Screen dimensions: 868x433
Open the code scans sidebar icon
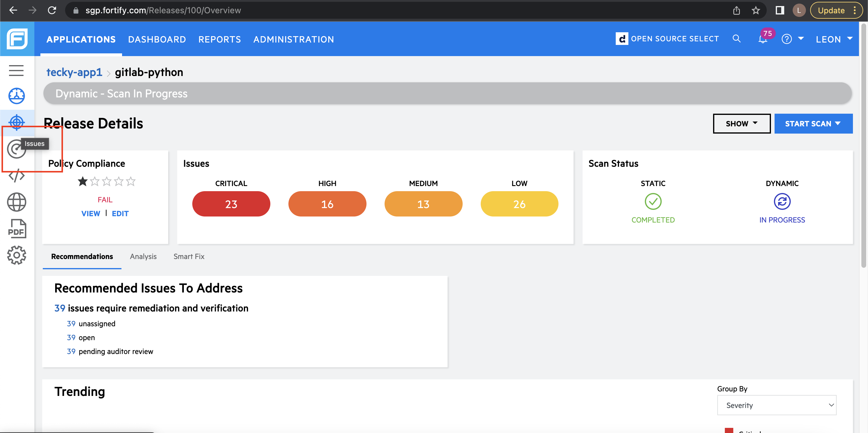tap(16, 176)
